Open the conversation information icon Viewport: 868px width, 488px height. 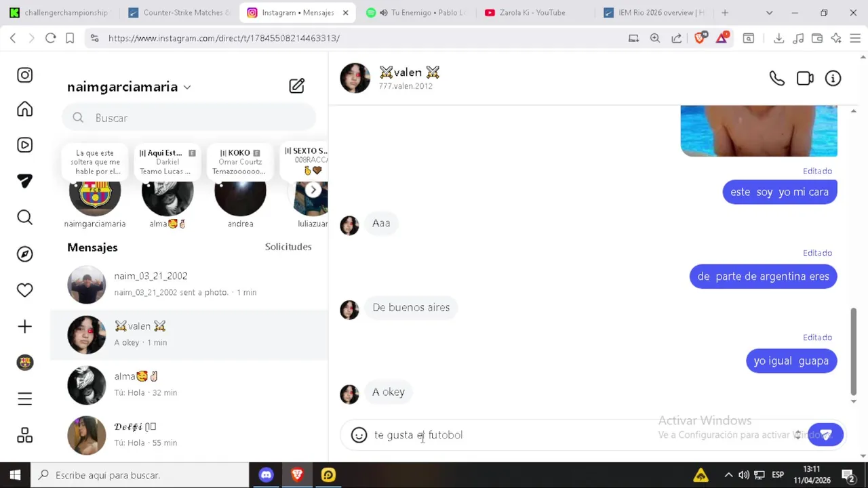[x=833, y=79]
